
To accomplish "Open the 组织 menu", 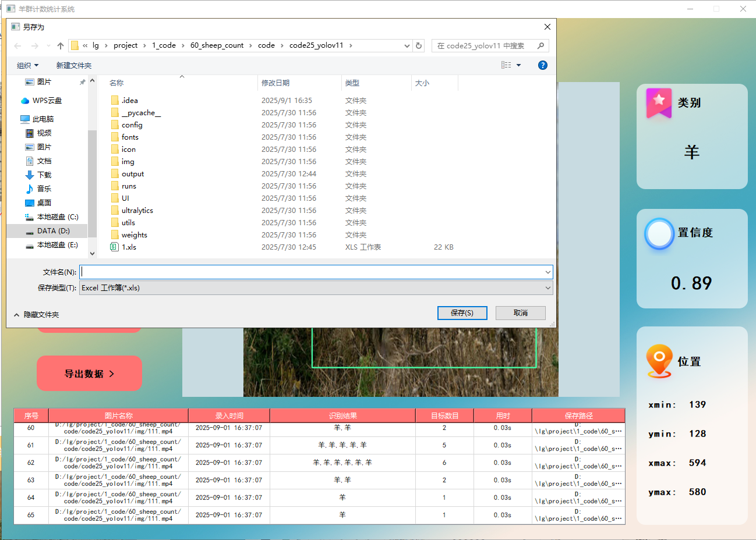I will click(28, 65).
